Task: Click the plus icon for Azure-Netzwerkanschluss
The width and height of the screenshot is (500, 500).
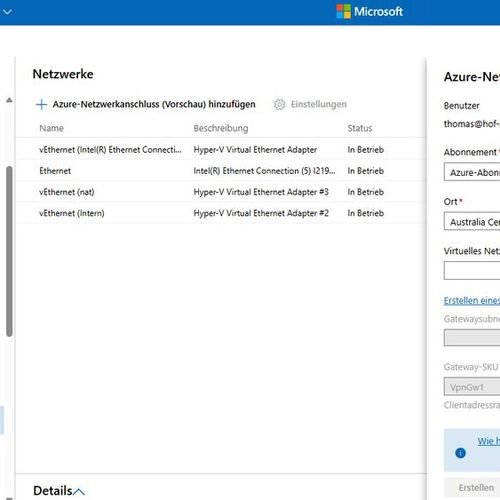Action: coord(41,105)
